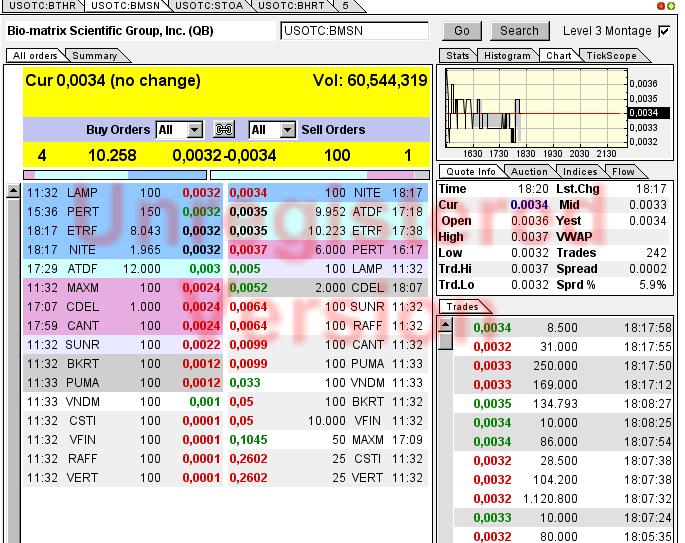Click trade 1.120.800 at 18:07:32

tap(563, 498)
